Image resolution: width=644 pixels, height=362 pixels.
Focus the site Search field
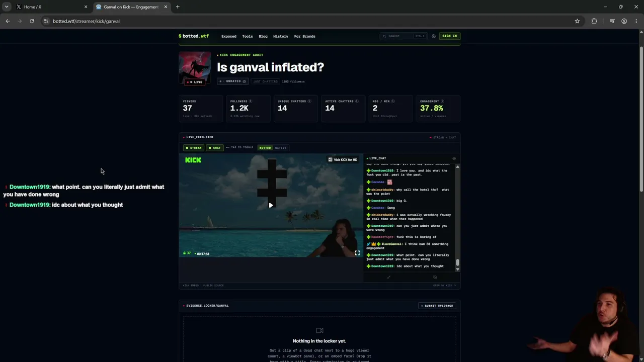(404, 36)
